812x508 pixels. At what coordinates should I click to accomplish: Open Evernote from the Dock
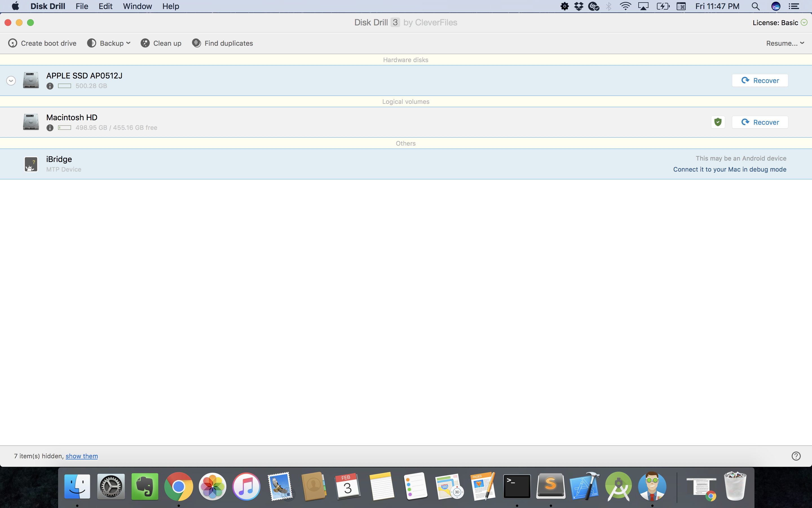(145, 486)
